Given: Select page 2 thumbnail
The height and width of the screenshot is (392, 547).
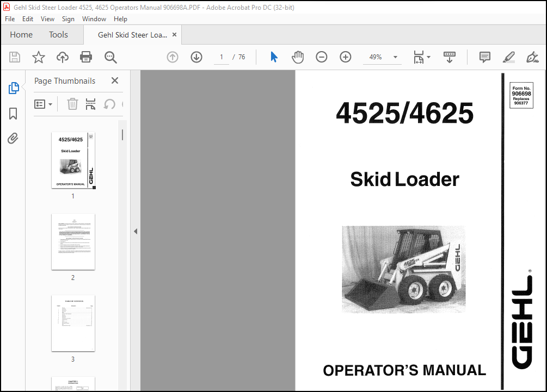Looking at the screenshot, I should [73, 242].
